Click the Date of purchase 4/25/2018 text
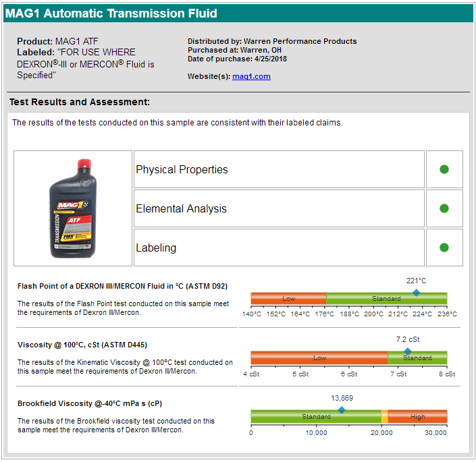 [x=237, y=59]
